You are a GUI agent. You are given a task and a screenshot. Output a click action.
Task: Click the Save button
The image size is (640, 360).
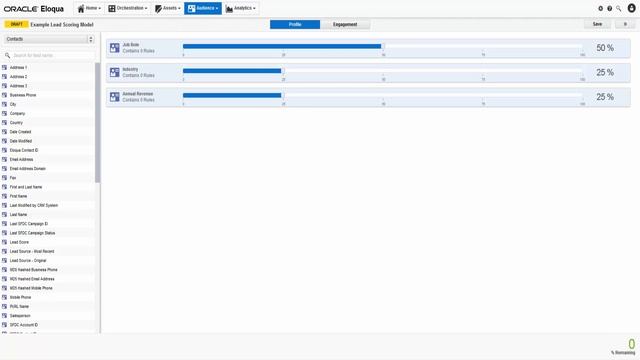click(x=597, y=24)
